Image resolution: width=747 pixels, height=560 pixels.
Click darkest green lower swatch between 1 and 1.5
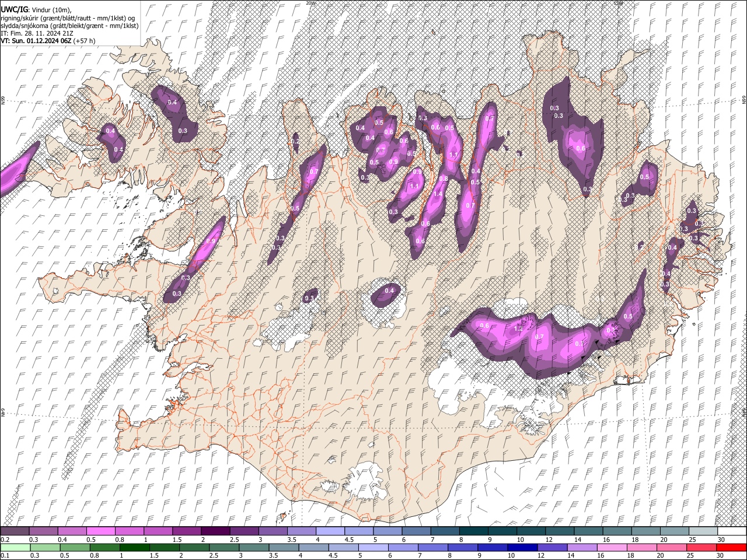pyautogui.click(x=134, y=547)
